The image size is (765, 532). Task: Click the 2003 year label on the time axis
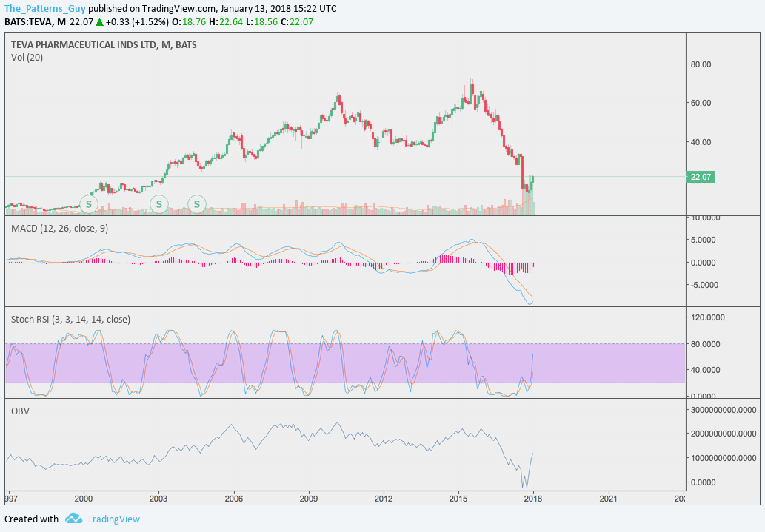[158, 499]
